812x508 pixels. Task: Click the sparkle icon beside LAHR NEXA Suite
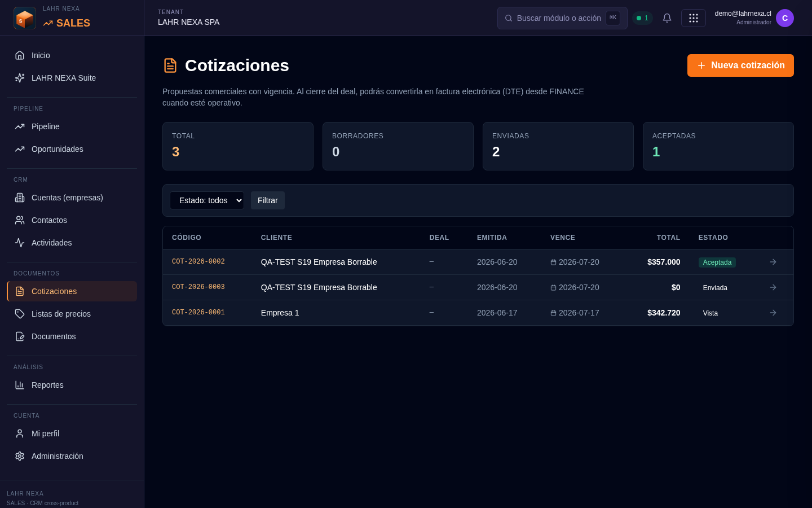(x=20, y=78)
